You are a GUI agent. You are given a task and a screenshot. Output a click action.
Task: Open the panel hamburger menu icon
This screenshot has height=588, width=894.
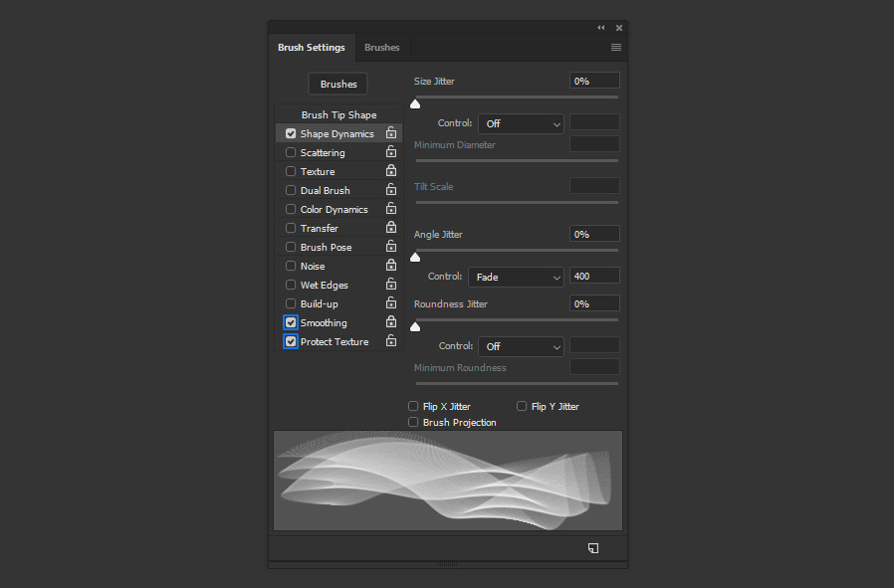point(616,48)
